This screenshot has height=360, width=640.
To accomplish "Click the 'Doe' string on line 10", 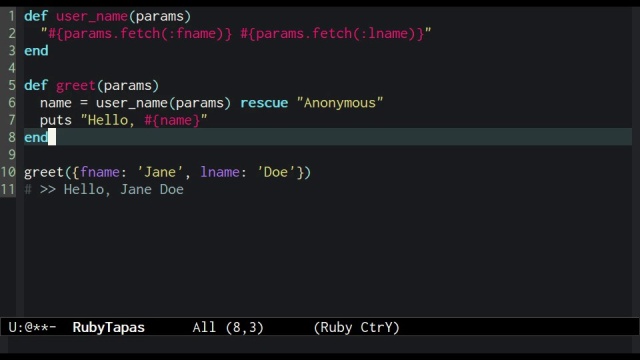I will click(276, 172).
